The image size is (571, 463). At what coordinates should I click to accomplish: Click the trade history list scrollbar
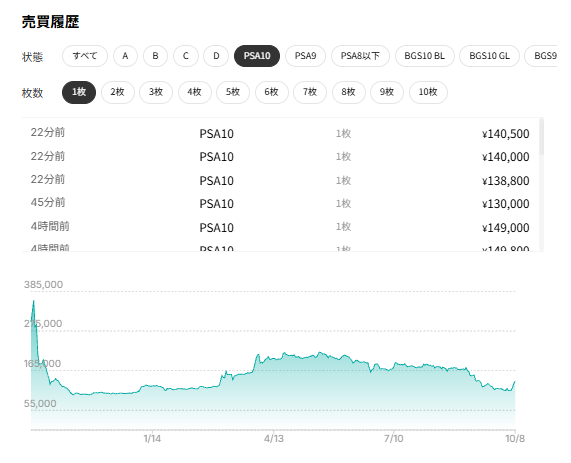tap(541, 137)
